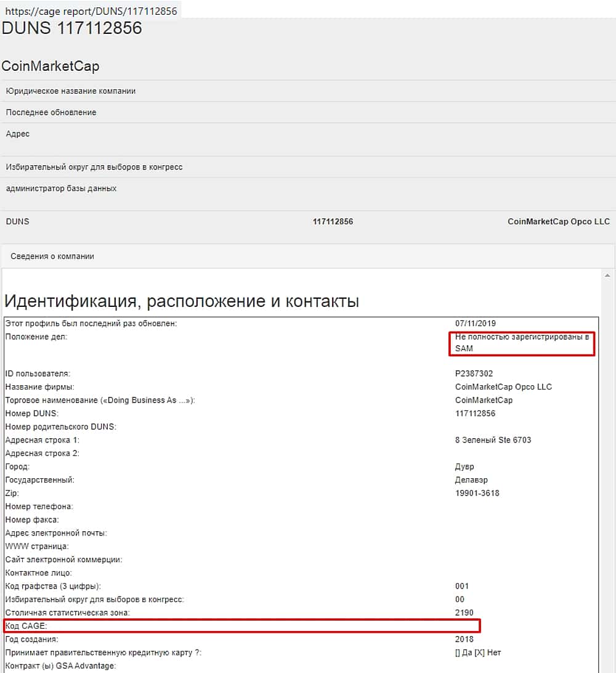Select the 'Юридическое название компании' row
This screenshot has height=673, width=616.
pos(71,91)
